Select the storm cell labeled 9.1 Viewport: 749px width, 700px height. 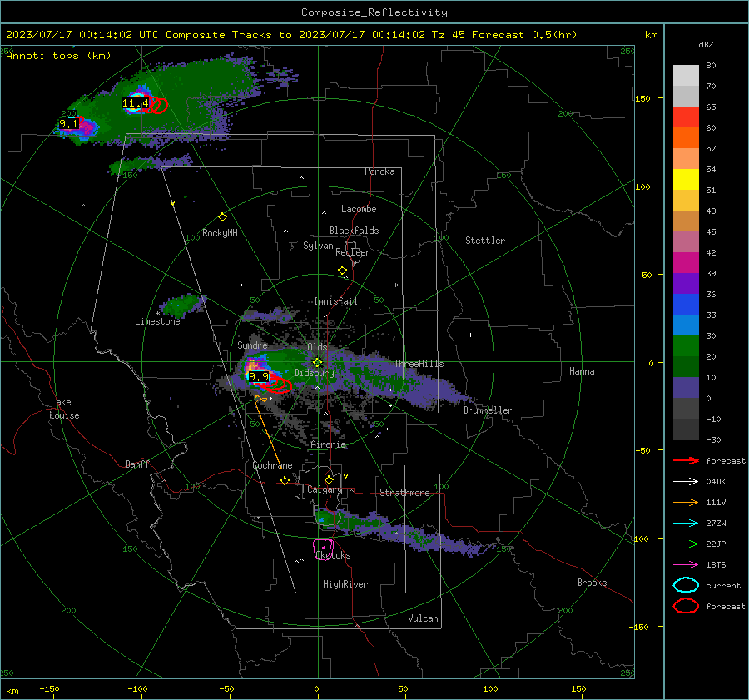tap(68, 124)
